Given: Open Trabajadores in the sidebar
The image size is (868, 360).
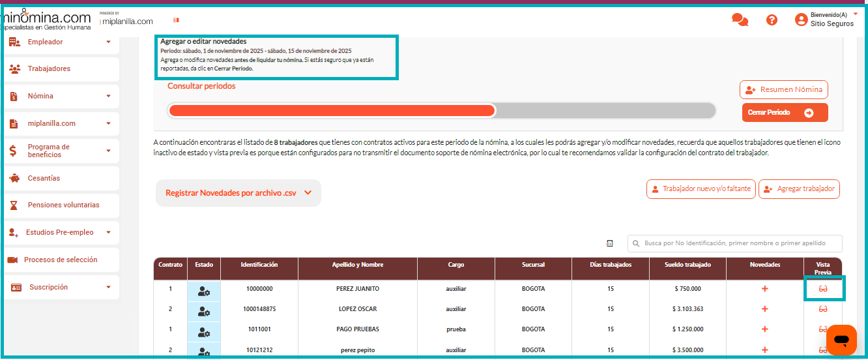Looking at the screenshot, I should coord(49,69).
